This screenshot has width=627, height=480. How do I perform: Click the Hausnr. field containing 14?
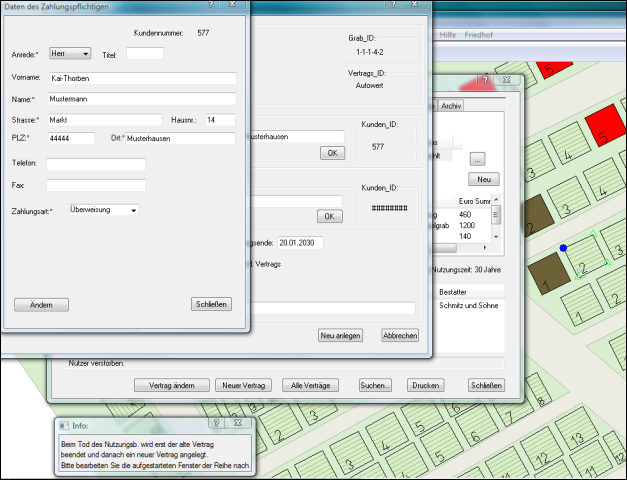click(220, 120)
